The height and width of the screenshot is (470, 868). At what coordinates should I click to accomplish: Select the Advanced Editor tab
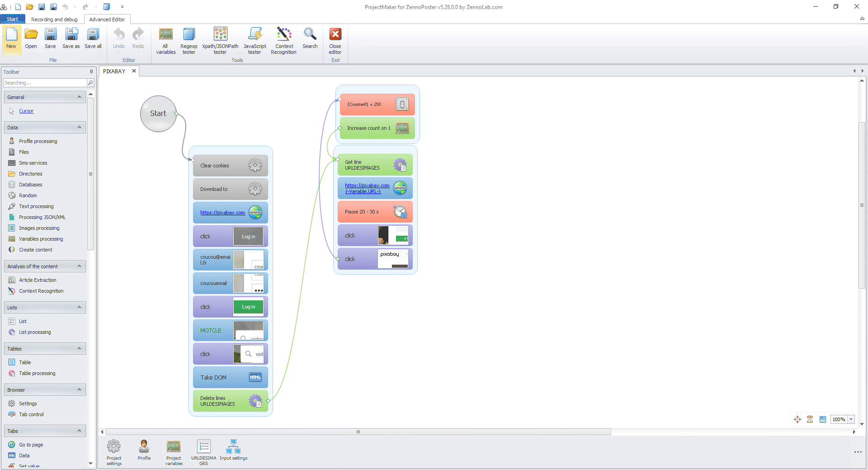pos(107,19)
